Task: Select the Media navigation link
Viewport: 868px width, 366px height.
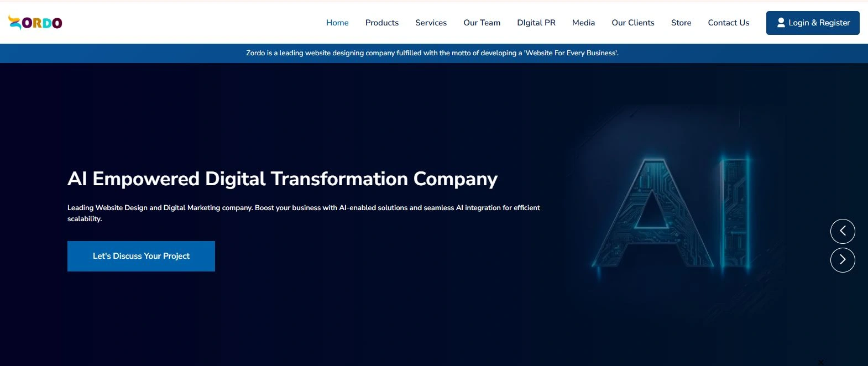Action: tap(583, 23)
